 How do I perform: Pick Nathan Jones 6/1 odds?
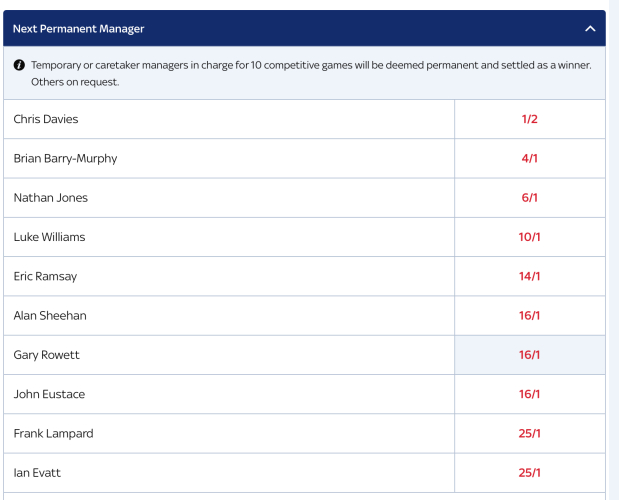[529, 198]
